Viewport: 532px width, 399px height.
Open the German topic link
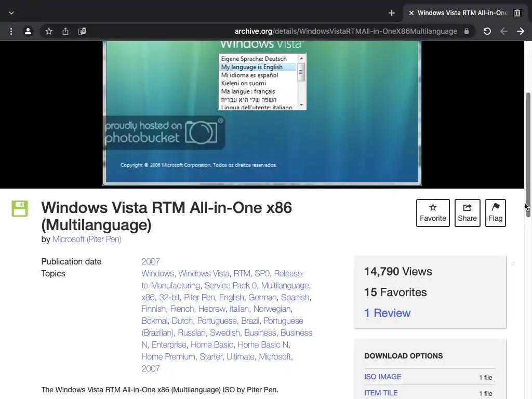262,298
